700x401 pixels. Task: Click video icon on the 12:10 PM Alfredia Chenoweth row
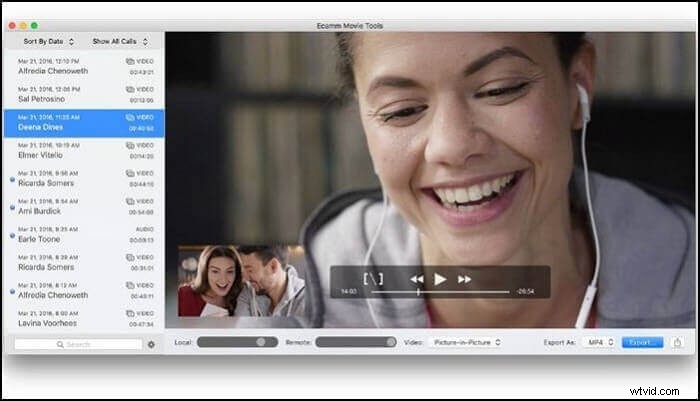130,61
